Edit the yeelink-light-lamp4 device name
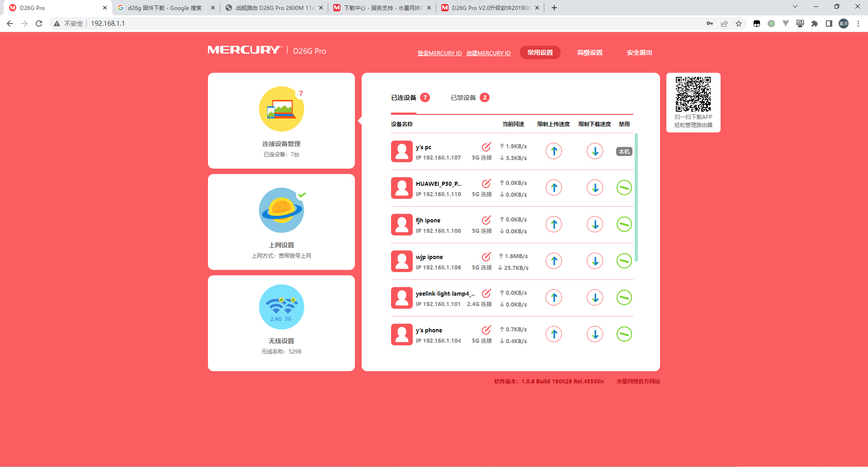Screen dimensions: 868x467 click(486, 293)
